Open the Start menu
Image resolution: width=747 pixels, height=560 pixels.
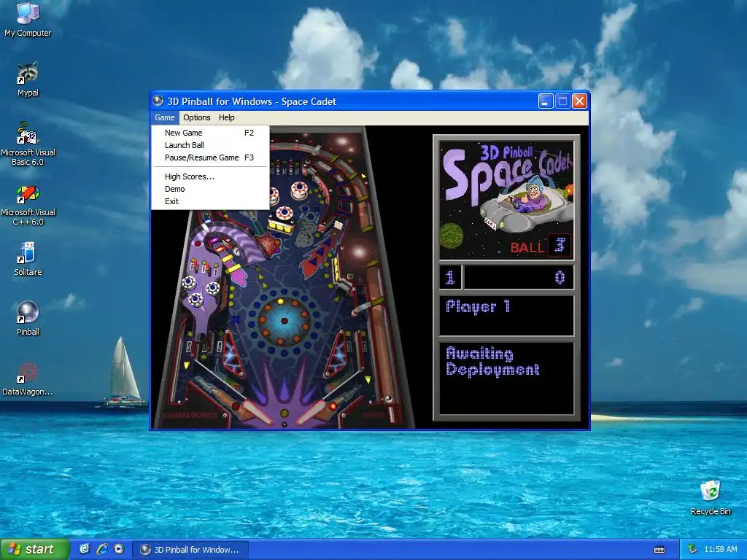tap(34, 549)
